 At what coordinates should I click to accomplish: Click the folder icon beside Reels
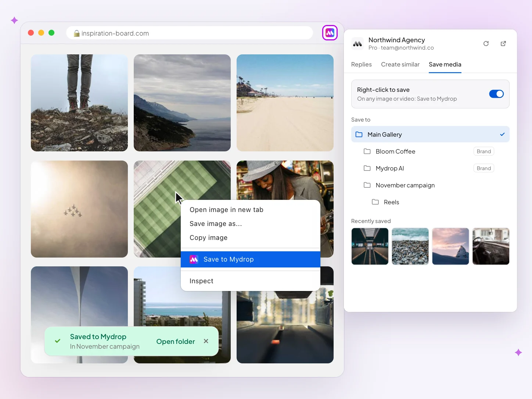pyautogui.click(x=375, y=202)
